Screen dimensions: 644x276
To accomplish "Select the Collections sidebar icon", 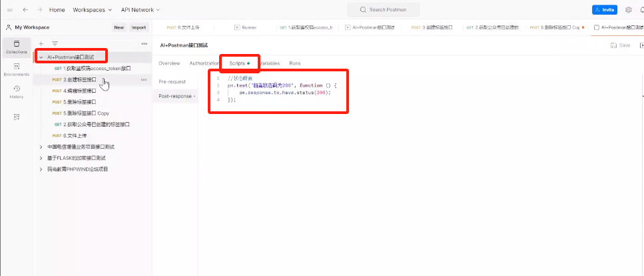I will click(x=17, y=47).
